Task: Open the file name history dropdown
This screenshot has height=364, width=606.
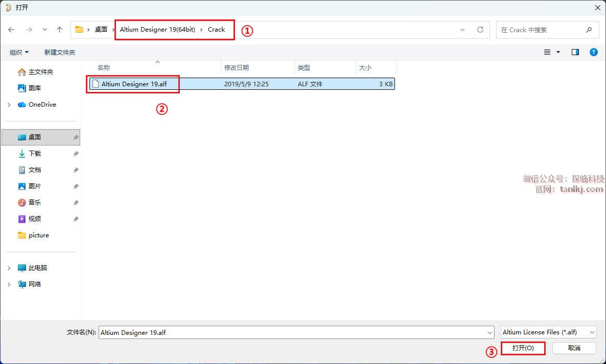Action: pos(490,332)
